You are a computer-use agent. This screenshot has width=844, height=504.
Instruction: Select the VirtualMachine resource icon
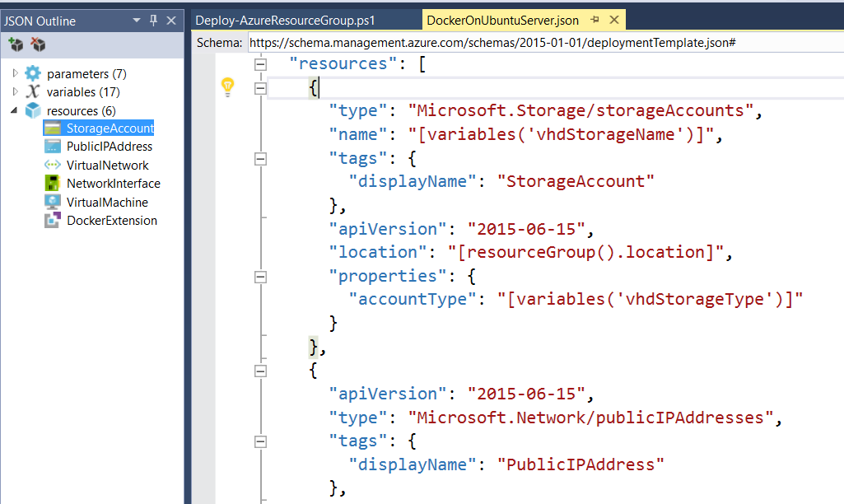click(x=53, y=202)
